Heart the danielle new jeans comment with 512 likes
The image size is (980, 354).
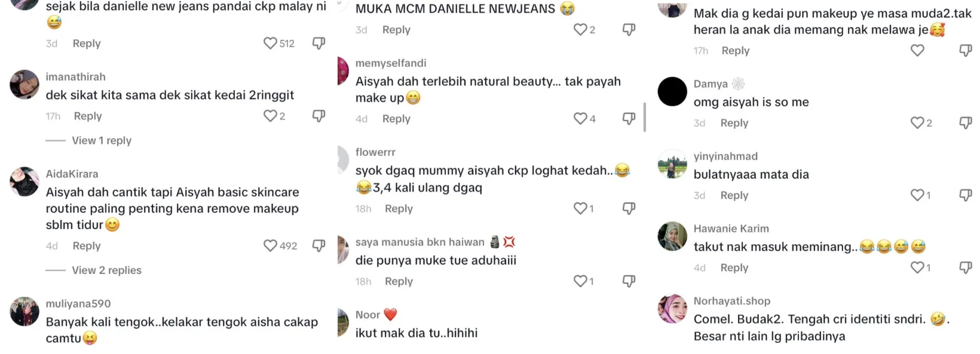(x=271, y=43)
